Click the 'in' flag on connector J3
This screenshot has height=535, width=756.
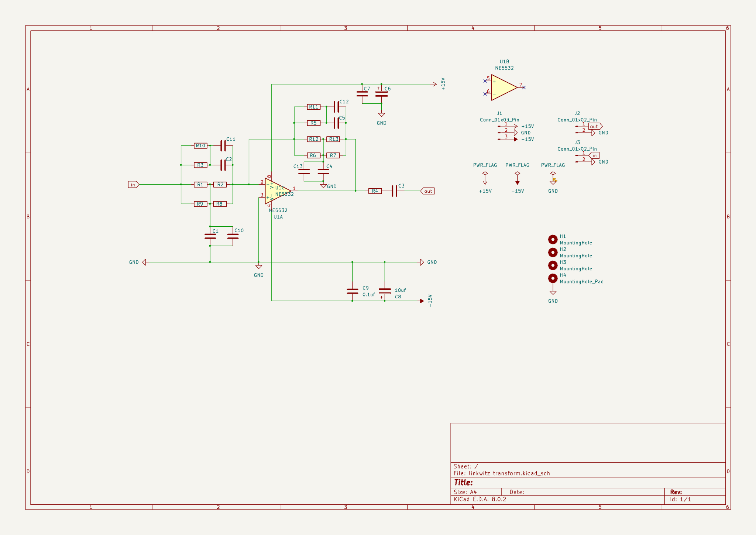(594, 155)
